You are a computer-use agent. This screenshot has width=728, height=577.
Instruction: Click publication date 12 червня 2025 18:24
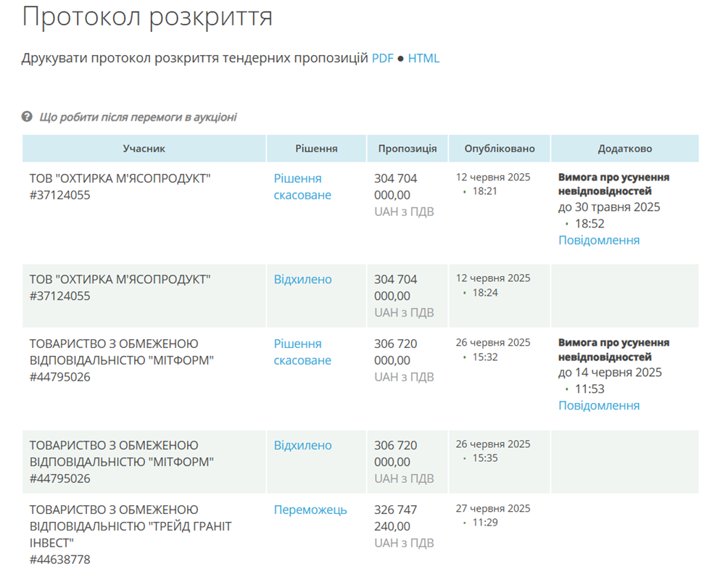coord(493,285)
